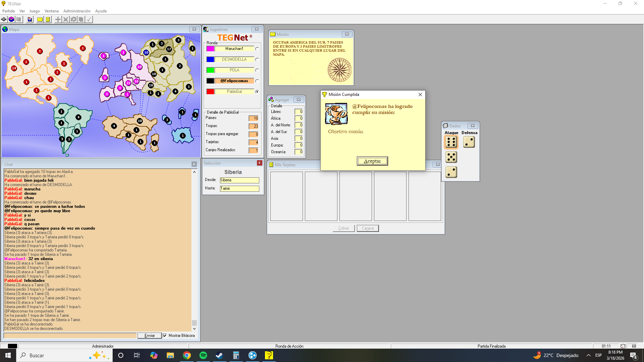Image resolution: width=644 pixels, height=362 pixels.
Task: Select the radio button next to POLA
Action: 257,70
